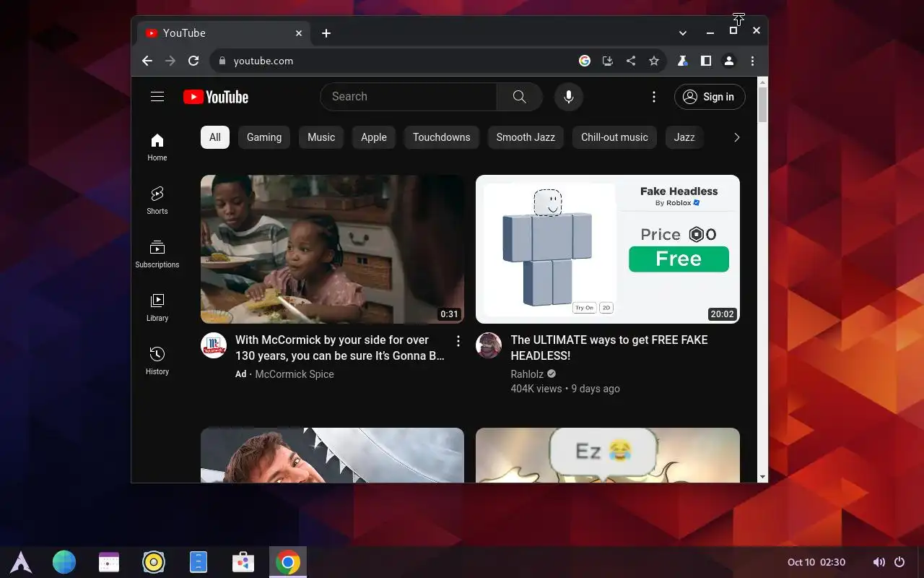Select the Chill-out music filter chip
The image size is (924, 578).
pos(614,137)
